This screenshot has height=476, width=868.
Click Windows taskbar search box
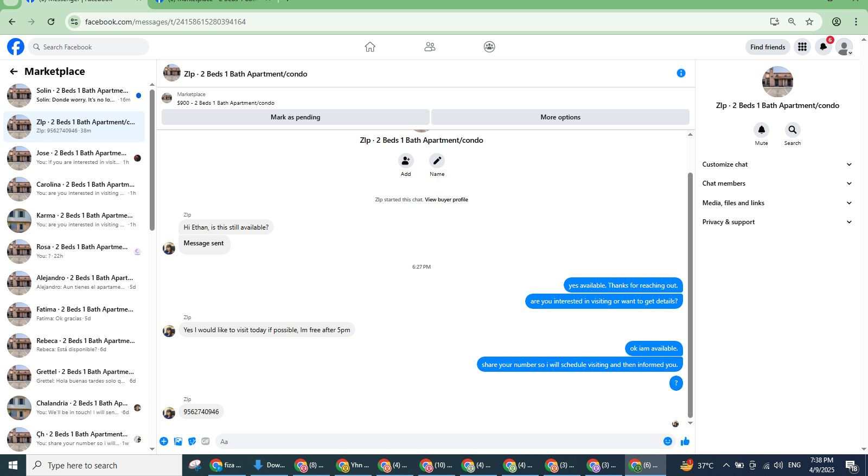(104, 465)
